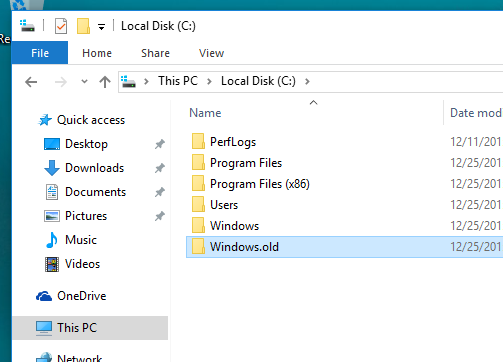Navigate to This PC breadcrumb
Viewport: 503px width, 362px height.
pos(178,81)
